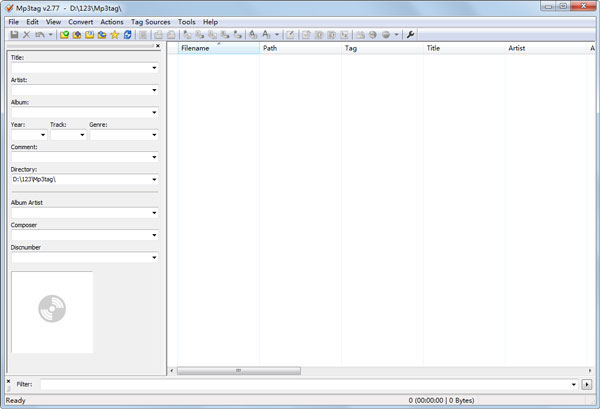The height and width of the screenshot is (409, 600).
Task: Click the folder icon with up arrow
Action: pyautogui.click(x=77, y=35)
